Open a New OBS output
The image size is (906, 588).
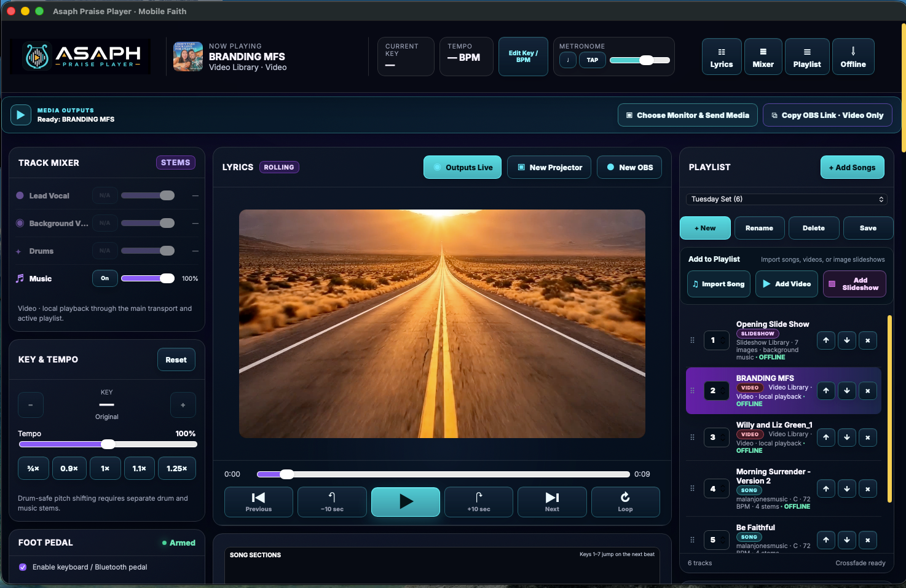[629, 167]
